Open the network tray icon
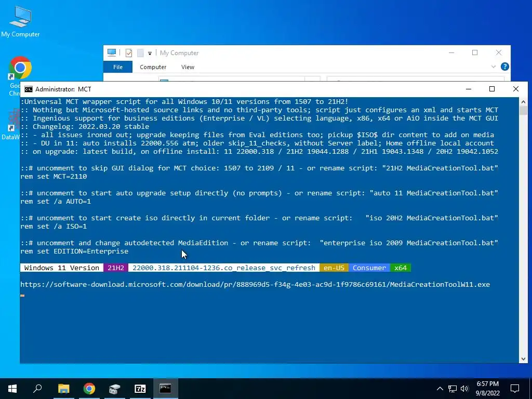Screen dimensions: 532x399 (453, 389)
